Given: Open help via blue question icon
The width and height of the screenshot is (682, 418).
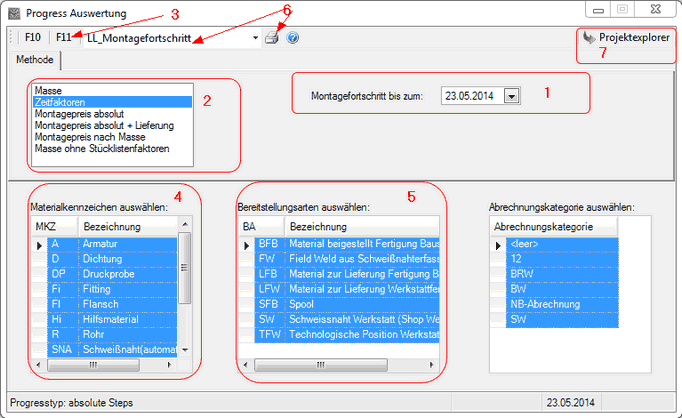Looking at the screenshot, I should pos(292,38).
